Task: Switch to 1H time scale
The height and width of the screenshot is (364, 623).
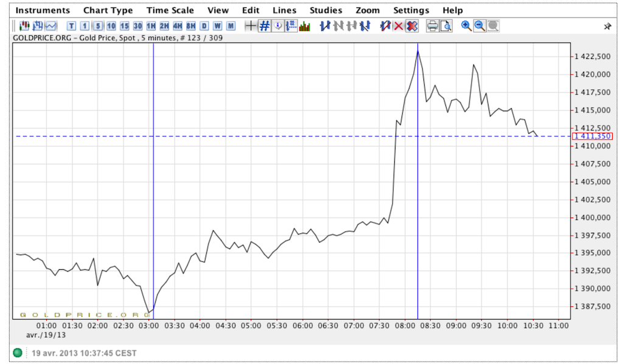Action: [151, 26]
